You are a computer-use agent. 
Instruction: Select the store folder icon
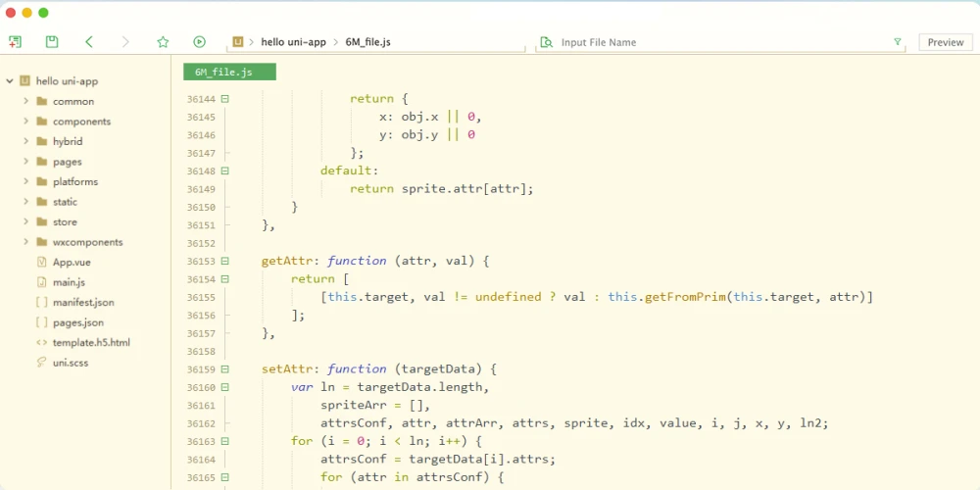[42, 221]
